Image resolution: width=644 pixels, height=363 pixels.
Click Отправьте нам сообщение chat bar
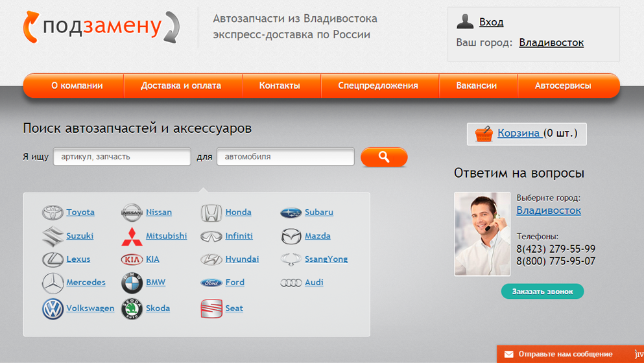click(x=570, y=354)
